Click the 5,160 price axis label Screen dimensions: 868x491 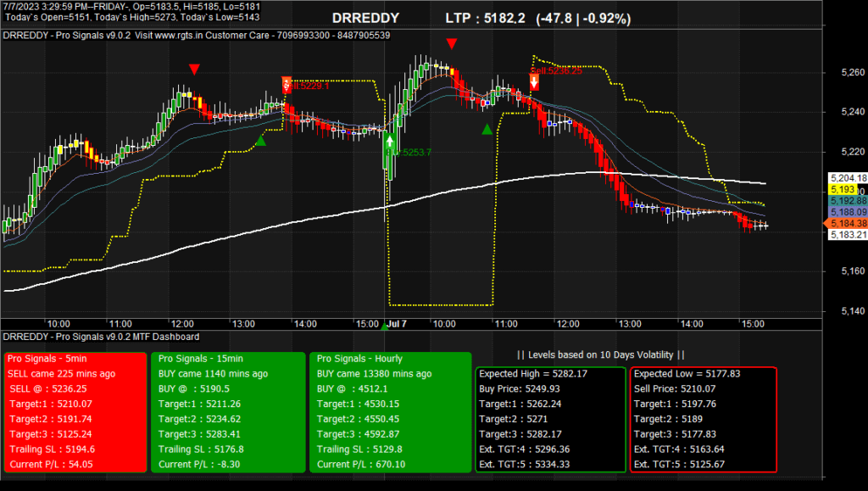(x=853, y=271)
